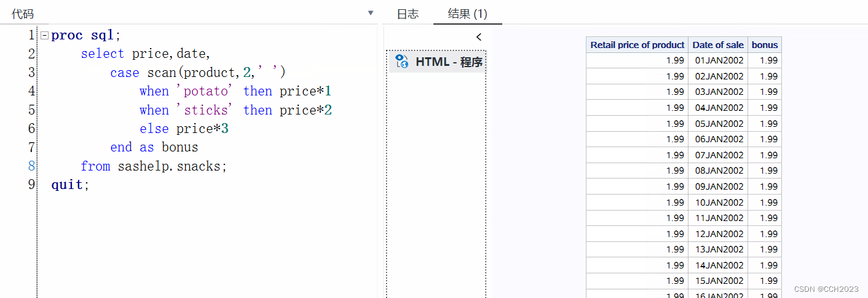868x298 pixels.
Task: Click the 15JAN2002 date cell
Action: pos(719,281)
